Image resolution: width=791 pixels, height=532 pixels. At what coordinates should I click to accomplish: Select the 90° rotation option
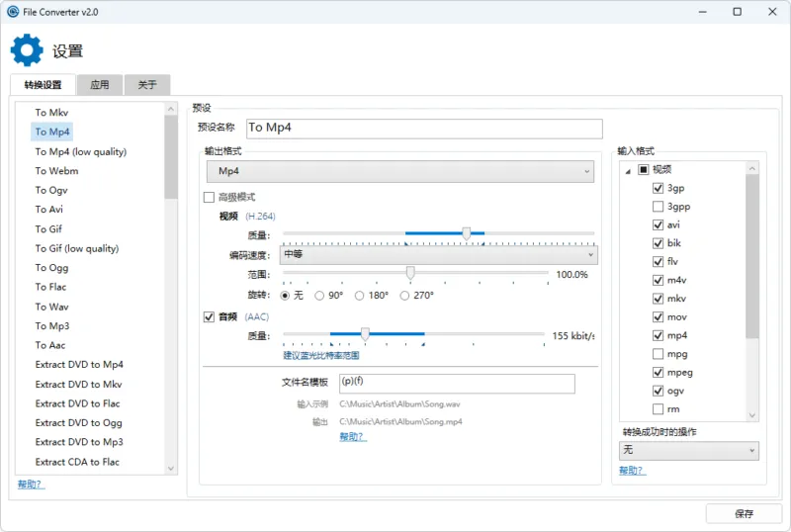pos(319,296)
